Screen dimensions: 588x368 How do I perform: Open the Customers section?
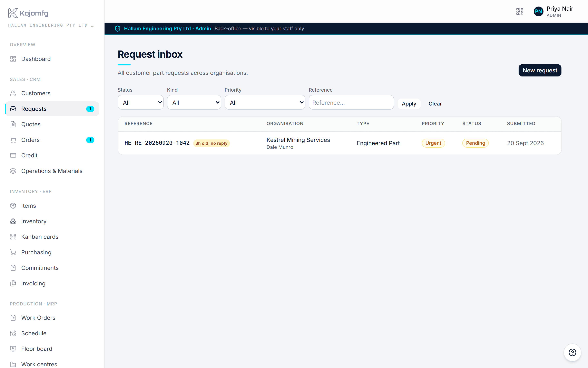[x=52, y=93]
